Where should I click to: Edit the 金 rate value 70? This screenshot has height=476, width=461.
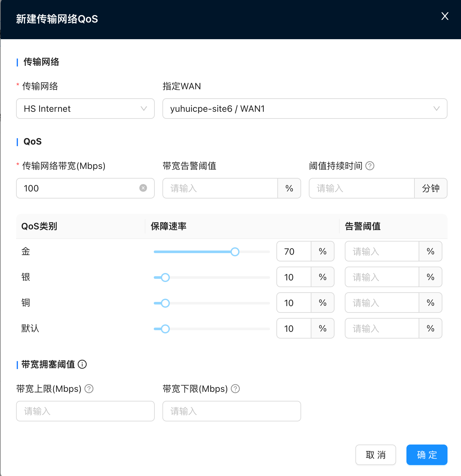tap(294, 251)
